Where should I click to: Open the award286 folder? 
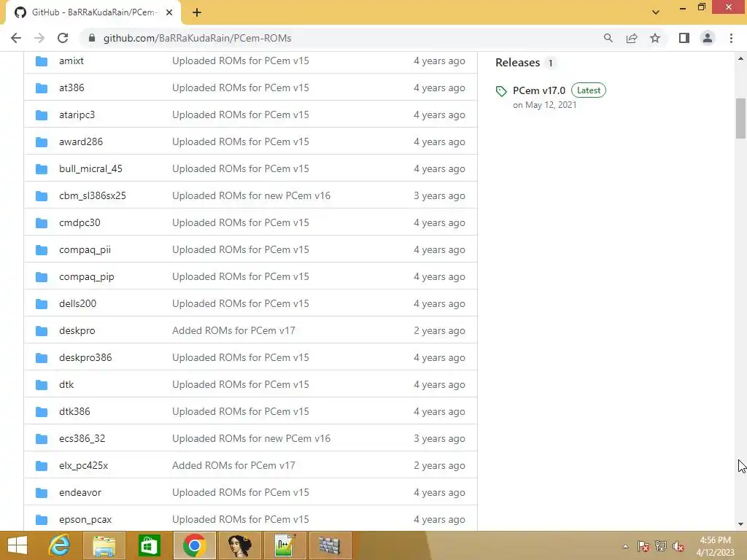(x=81, y=142)
